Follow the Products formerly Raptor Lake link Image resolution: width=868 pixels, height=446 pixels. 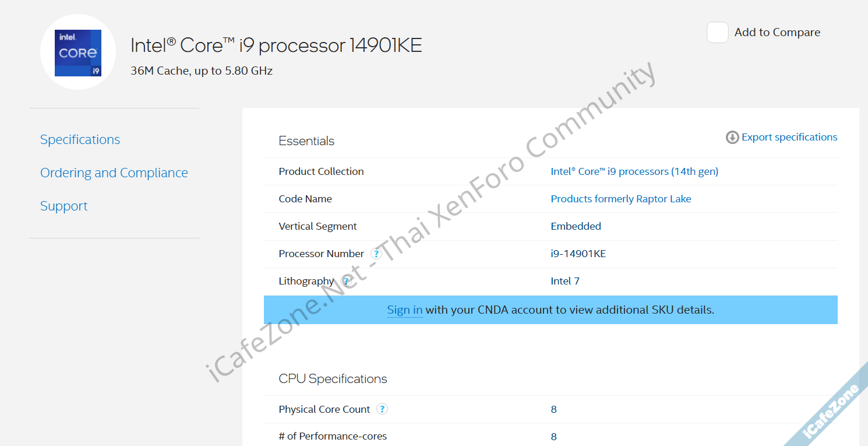620,199
